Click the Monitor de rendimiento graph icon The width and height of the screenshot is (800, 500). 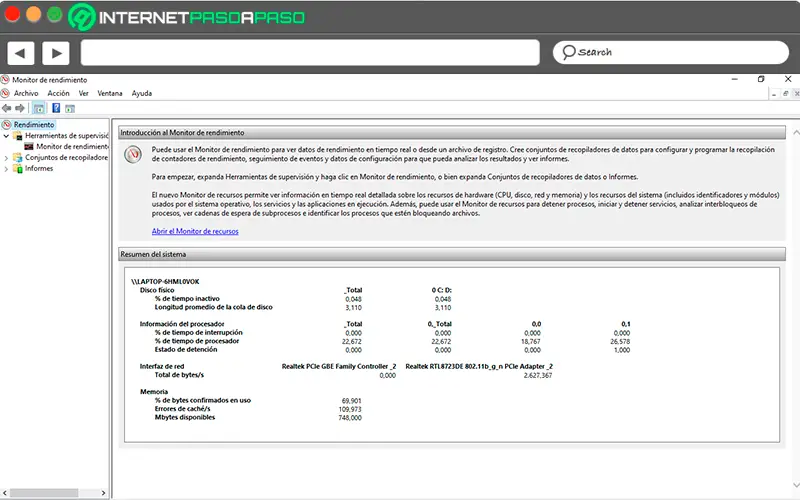[29, 146]
